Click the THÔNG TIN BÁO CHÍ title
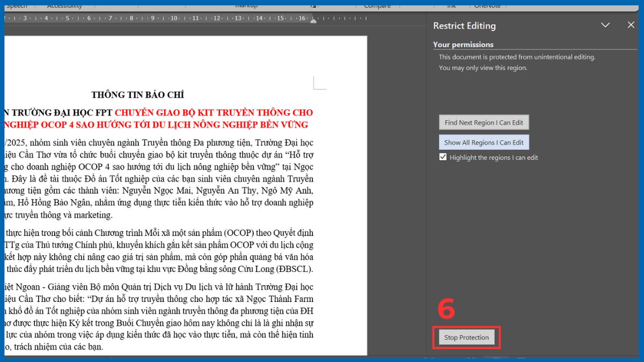Screen dimensions: 644x362 click(138, 94)
